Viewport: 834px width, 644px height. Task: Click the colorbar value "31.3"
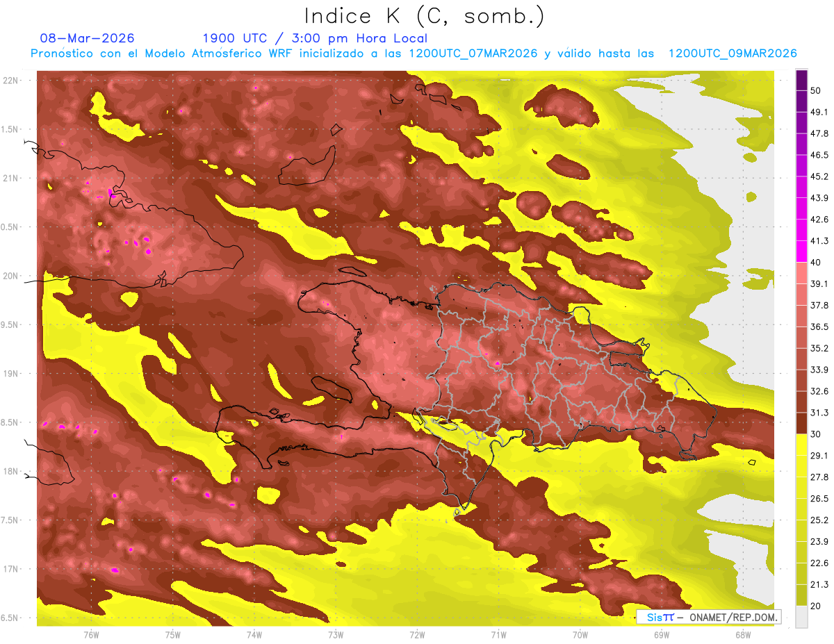click(819, 413)
